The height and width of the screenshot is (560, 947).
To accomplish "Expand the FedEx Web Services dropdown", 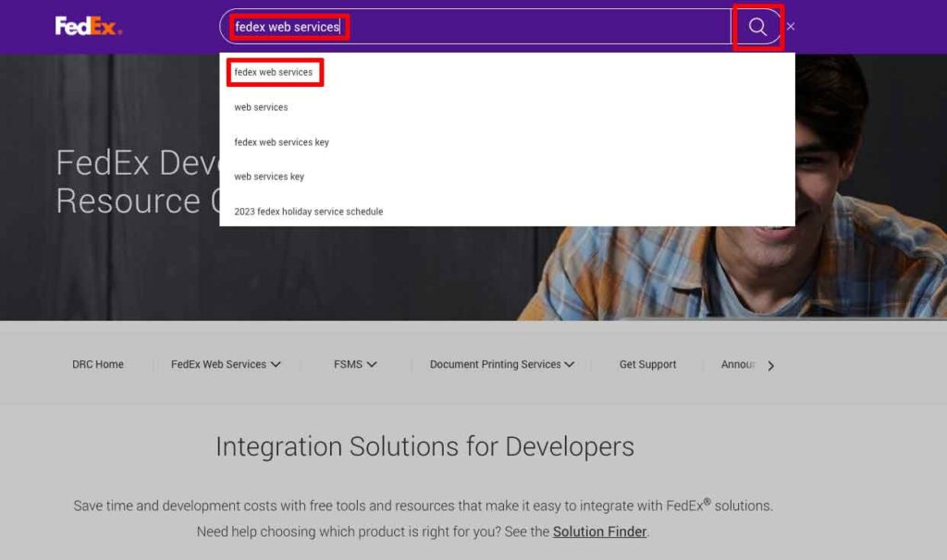I will click(x=226, y=364).
